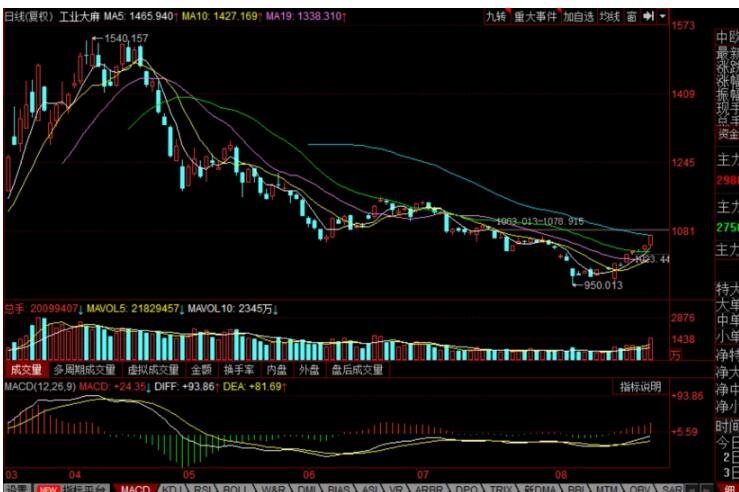Image resolution: width=739 pixels, height=492 pixels.
Task: Click the 1081 price axis label
Action: [x=683, y=231]
